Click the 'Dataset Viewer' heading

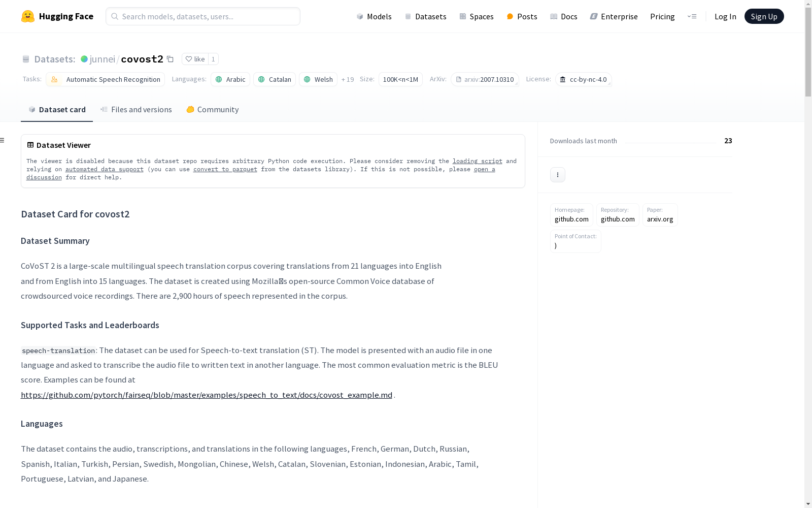tap(63, 145)
